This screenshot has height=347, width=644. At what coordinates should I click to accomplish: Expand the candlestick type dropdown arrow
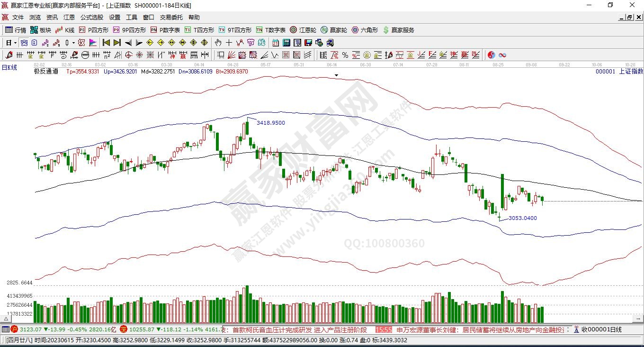[x=73, y=43]
